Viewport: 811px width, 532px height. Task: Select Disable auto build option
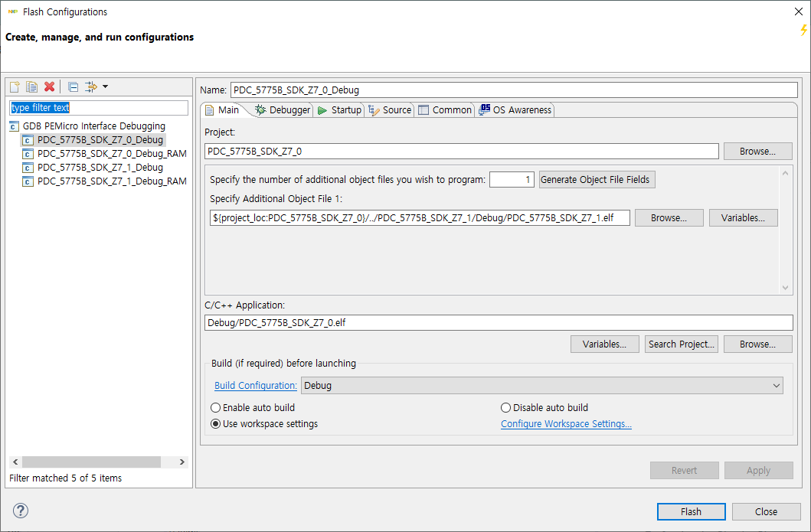(x=505, y=407)
